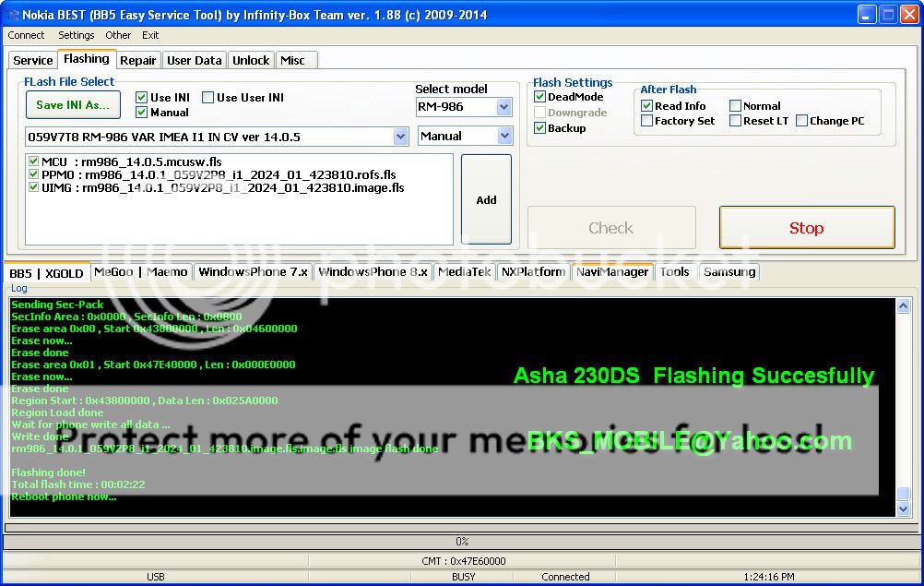Click the USB status bar entry
This screenshot has height=586, width=924.
pyautogui.click(x=156, y=577)
